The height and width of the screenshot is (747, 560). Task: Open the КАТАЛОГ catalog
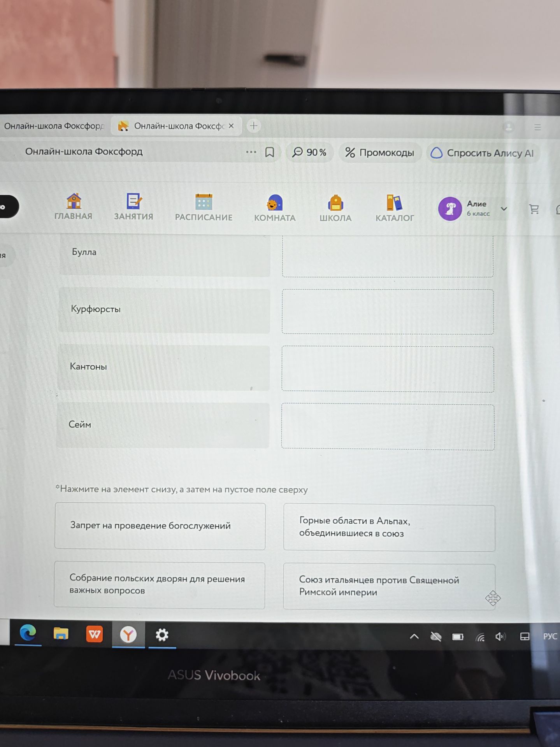pos(395,209)
